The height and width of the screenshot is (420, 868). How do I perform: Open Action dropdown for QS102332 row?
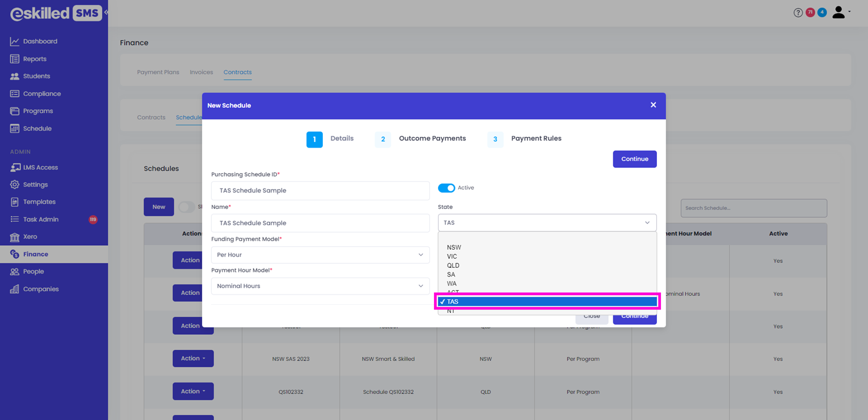(193, 392)
